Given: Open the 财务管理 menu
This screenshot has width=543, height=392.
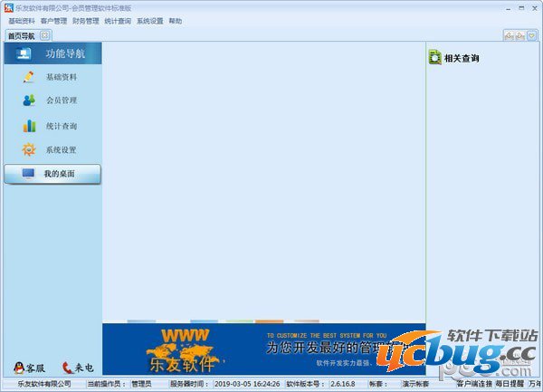Looking at the screenshot, I should 85,21.
